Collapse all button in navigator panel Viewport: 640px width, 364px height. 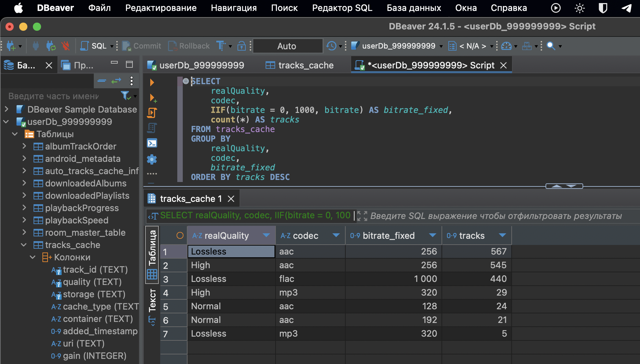point(102,81)
